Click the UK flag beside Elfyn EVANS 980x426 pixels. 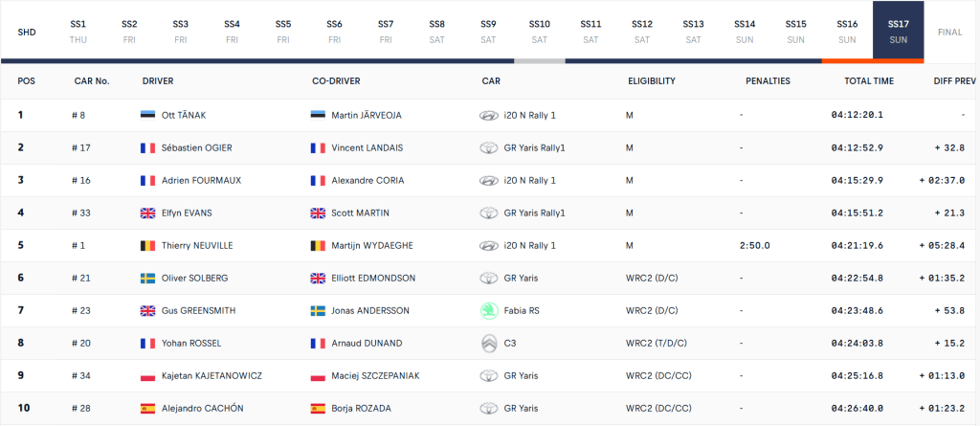point(147,213)
